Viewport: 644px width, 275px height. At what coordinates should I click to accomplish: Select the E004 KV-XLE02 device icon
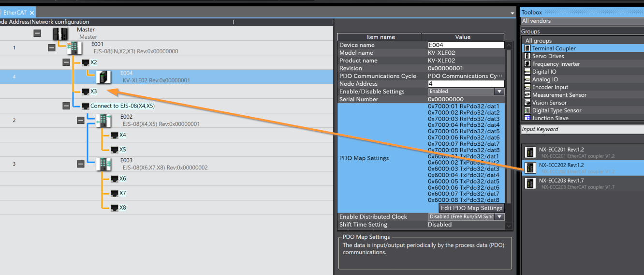(103, 77)
